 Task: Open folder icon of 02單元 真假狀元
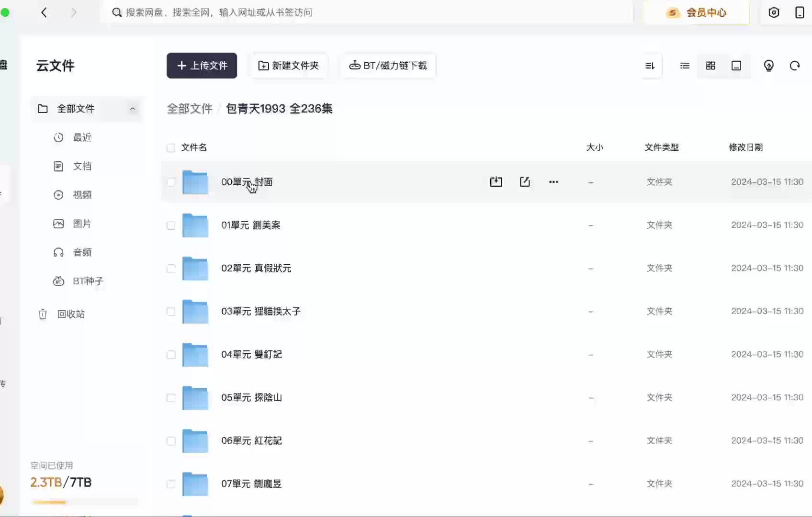pyautogui.click(x=195, y=268)
